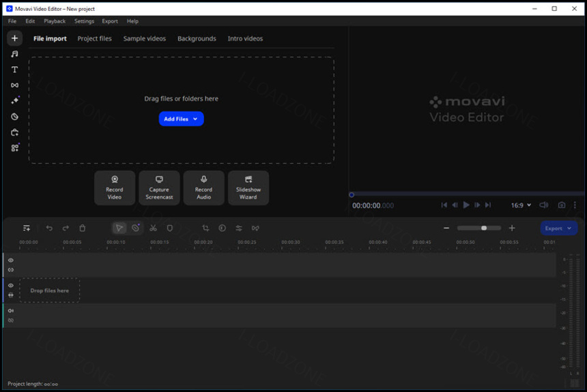Toggle link on the audio track
The width and height of the screenshot is (587, 392).
click(11, 320)
